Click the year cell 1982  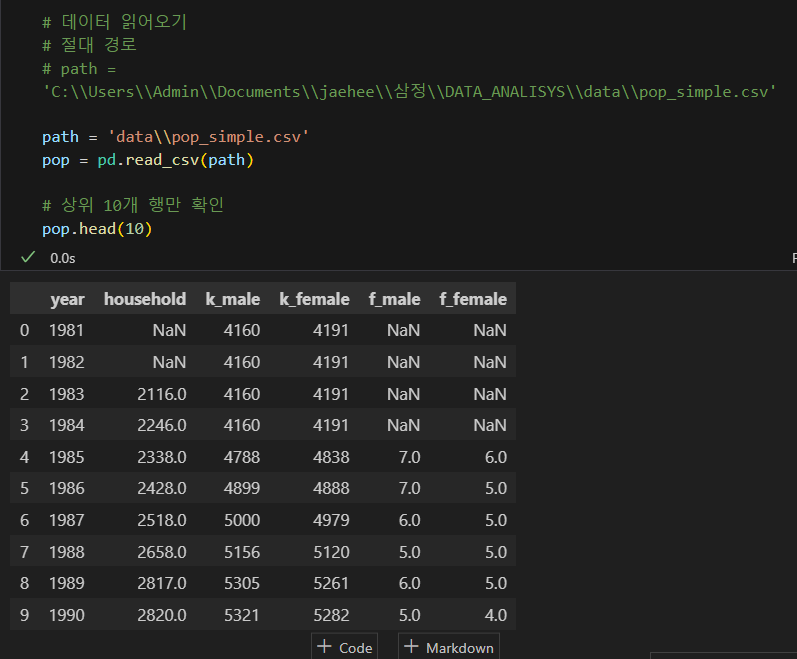(67, 362)
